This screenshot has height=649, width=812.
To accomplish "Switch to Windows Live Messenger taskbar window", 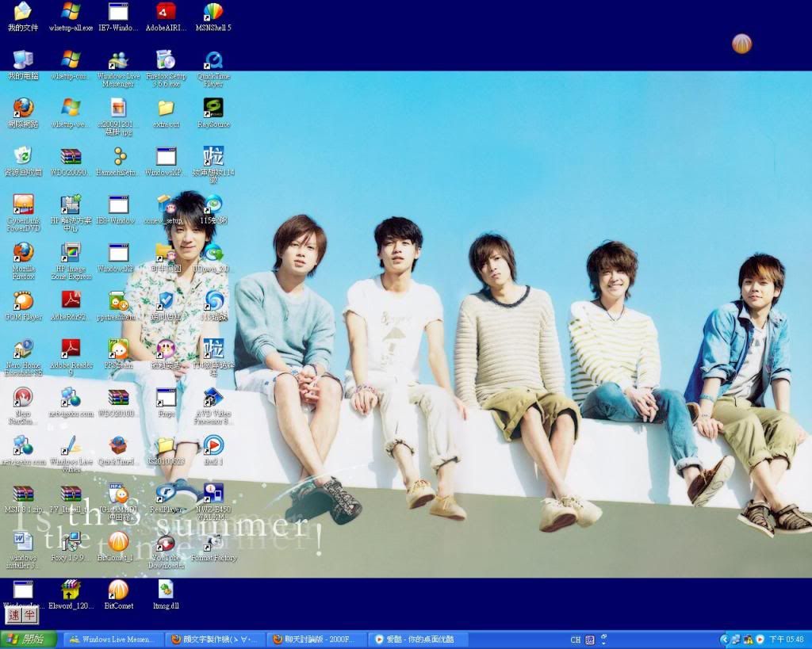I will coord(113,639).
